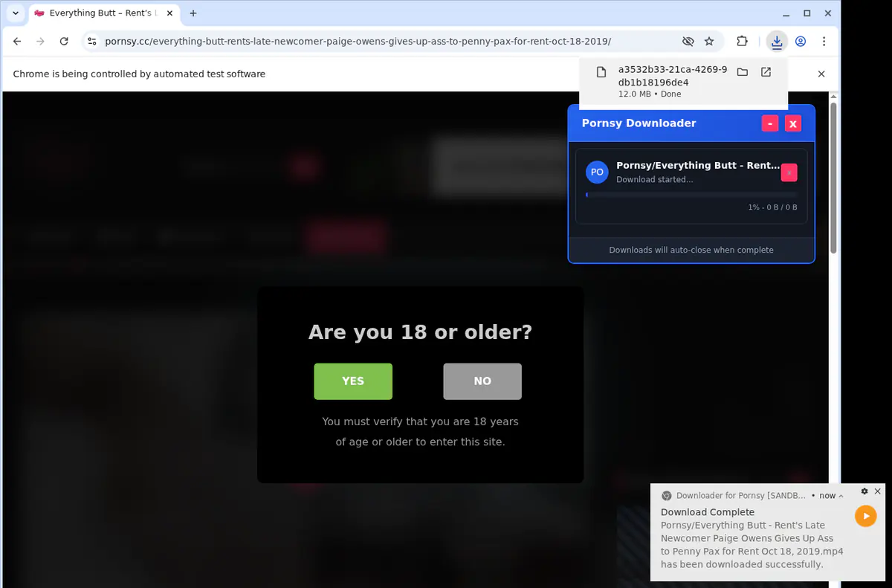Click the Forward navigation arrow
Image resolution: width=892 pixels, height=588 pixels.
[x=41, y=42]
